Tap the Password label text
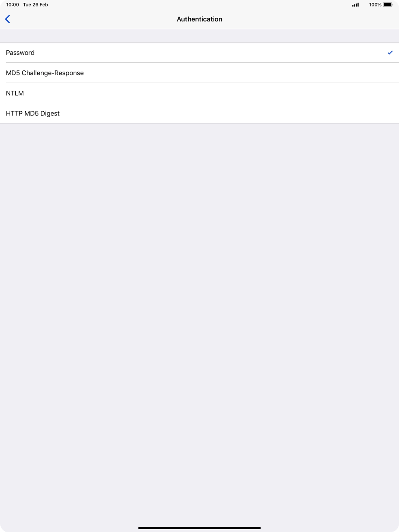Viewport: 399px width, 532px height. click(20, 53)
